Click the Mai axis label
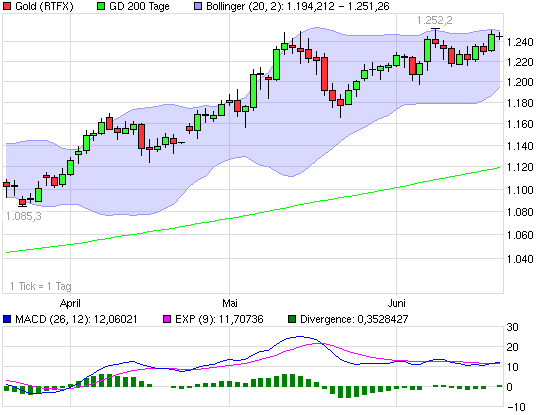This screenshot has width=545, height=415. 230,303
